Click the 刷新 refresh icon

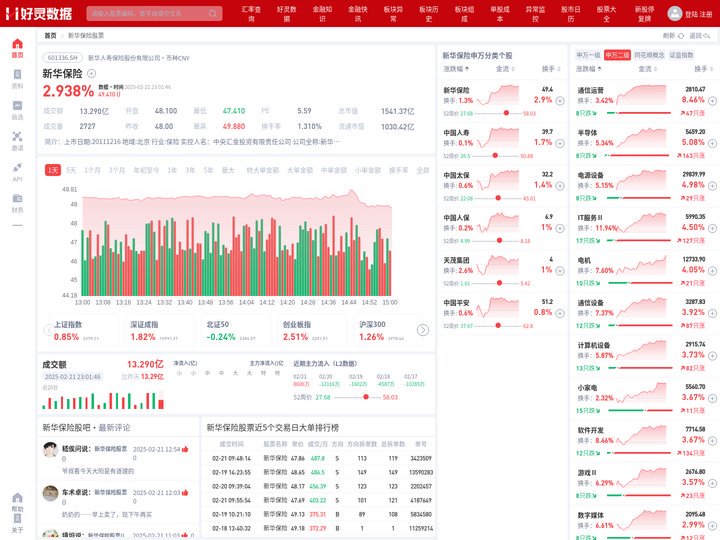click(x=681, y=36)
